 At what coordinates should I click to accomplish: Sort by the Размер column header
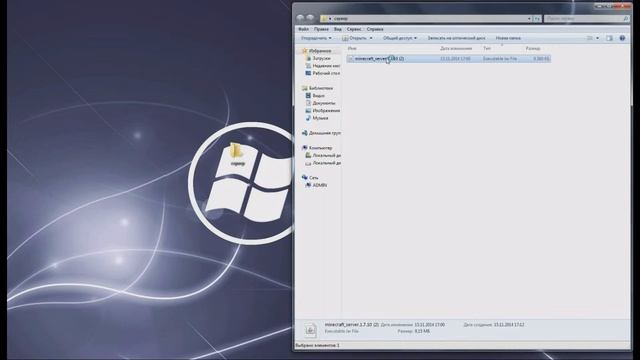point(533,48)
